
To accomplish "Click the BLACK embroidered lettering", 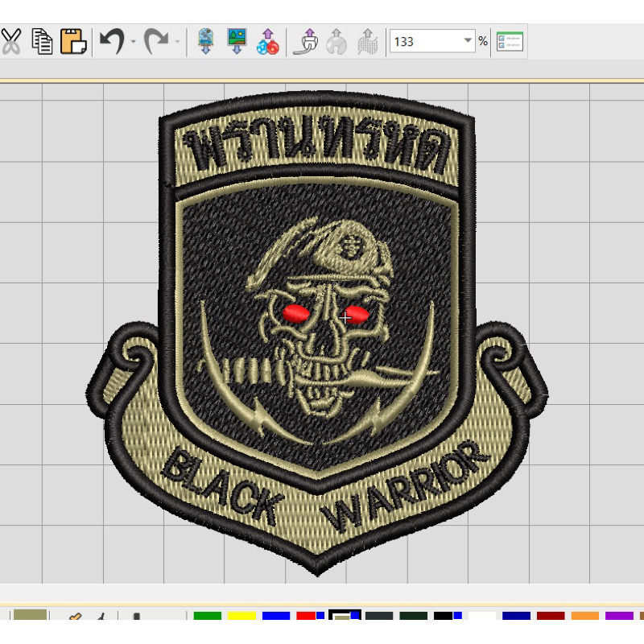I will [x=222, y=486].
